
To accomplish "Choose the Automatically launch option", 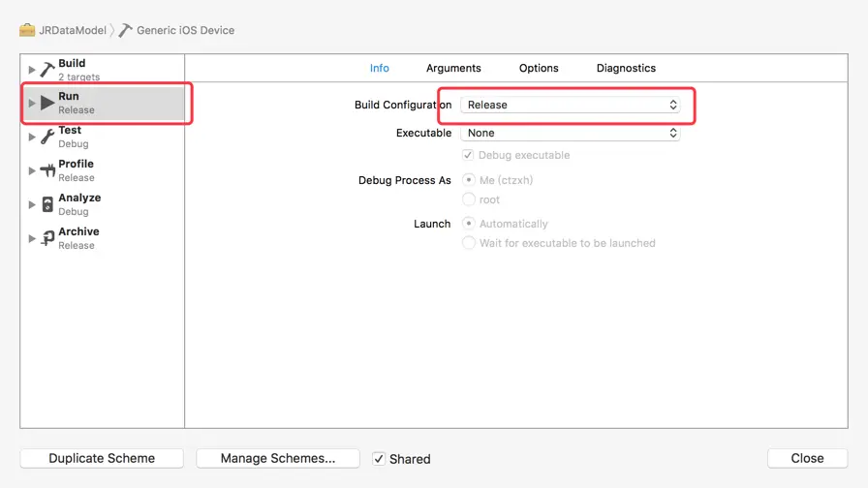I will click(468, 224).
